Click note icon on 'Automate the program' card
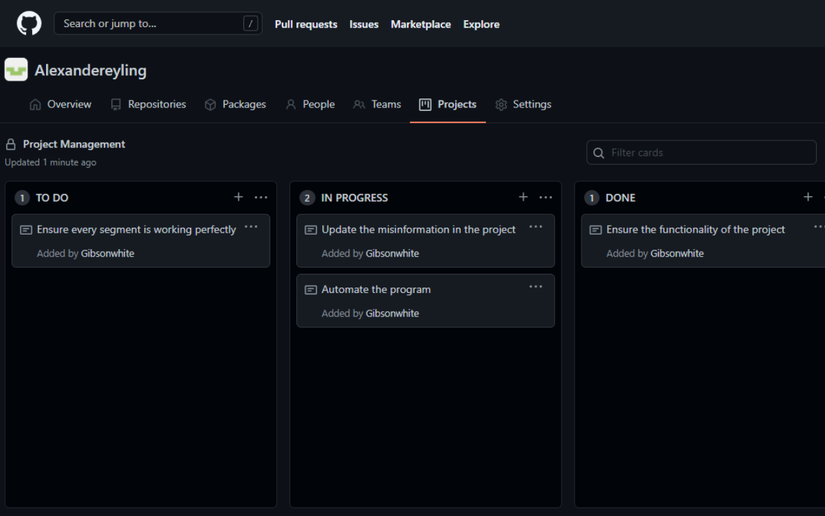The width and height of the screenshot is (825, 516). pos(310,290)
